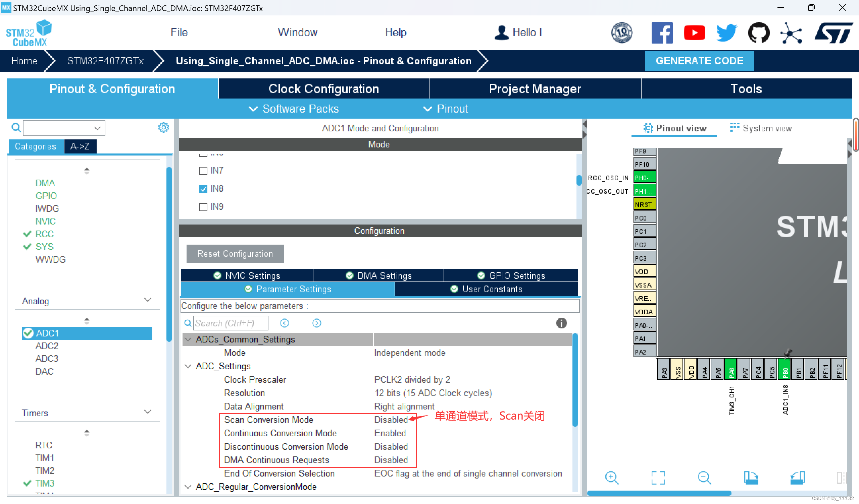Viewport: 859px width, 504px height.
Task: Click the zoom in pinout icon
Action: [611, 478]
